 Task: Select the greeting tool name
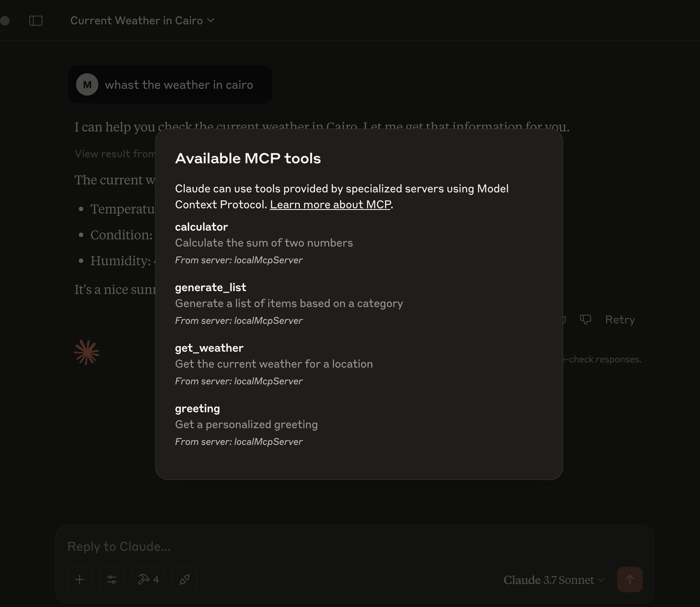click(x=197, y=409)
